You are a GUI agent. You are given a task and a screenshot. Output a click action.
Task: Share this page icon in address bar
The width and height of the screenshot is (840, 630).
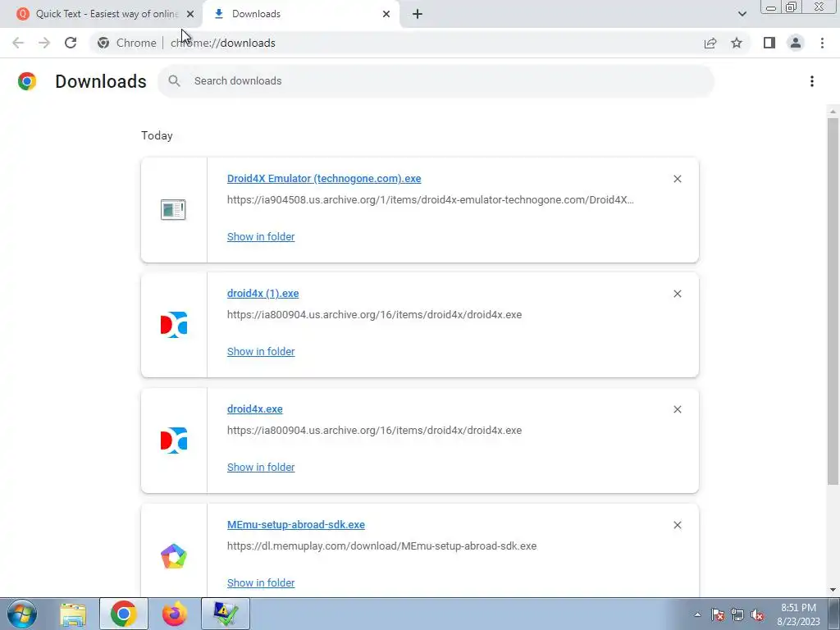(x=710, y=43)
